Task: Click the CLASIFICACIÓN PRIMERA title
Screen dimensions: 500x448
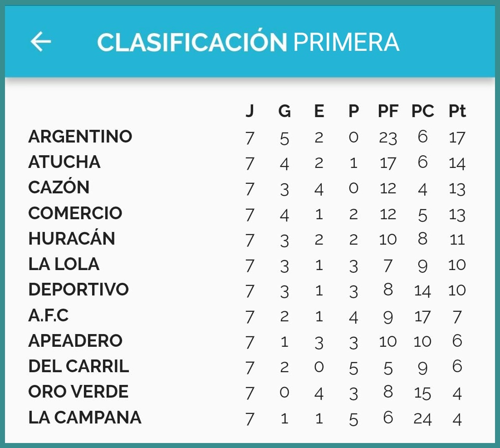Action: click(x=248, y=42)
